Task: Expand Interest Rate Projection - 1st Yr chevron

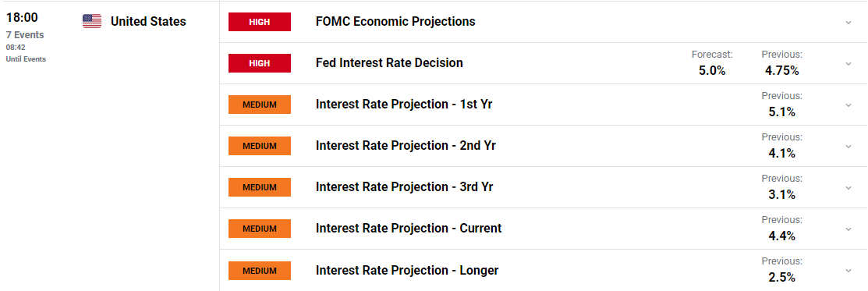Action: point(848,105)
